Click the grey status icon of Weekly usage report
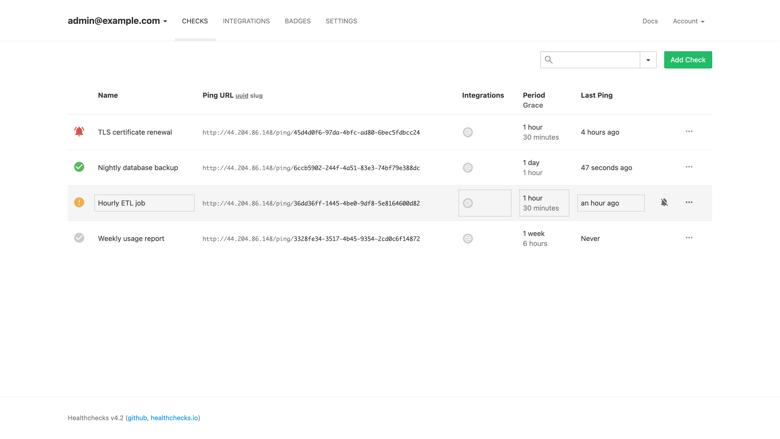Image resolution: width=780 pixels, height=439 pixels. pos(79,238)
